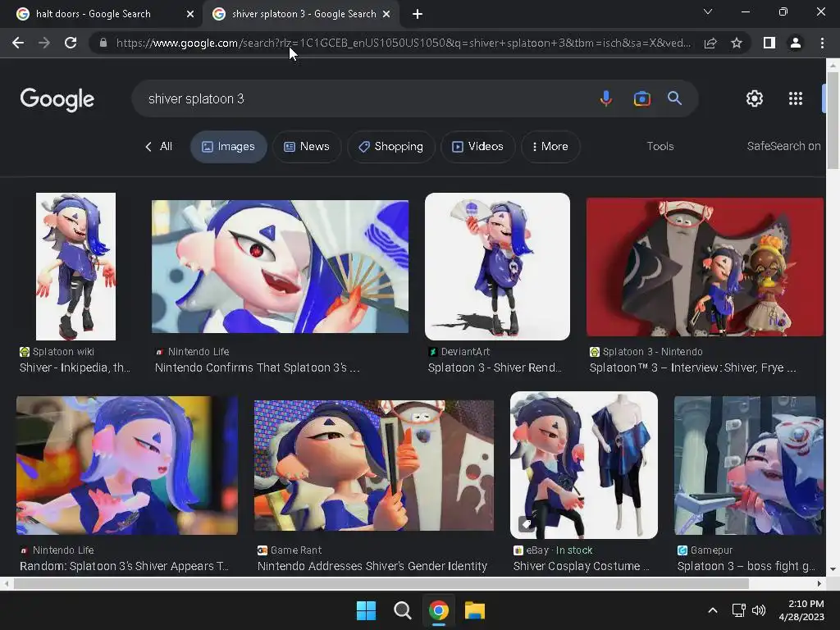Image resolution: width=840 pixels, height=630 pixels.
Task: Go back using browser back arrow
Action: pyautogui.click(x=18, y=43)
